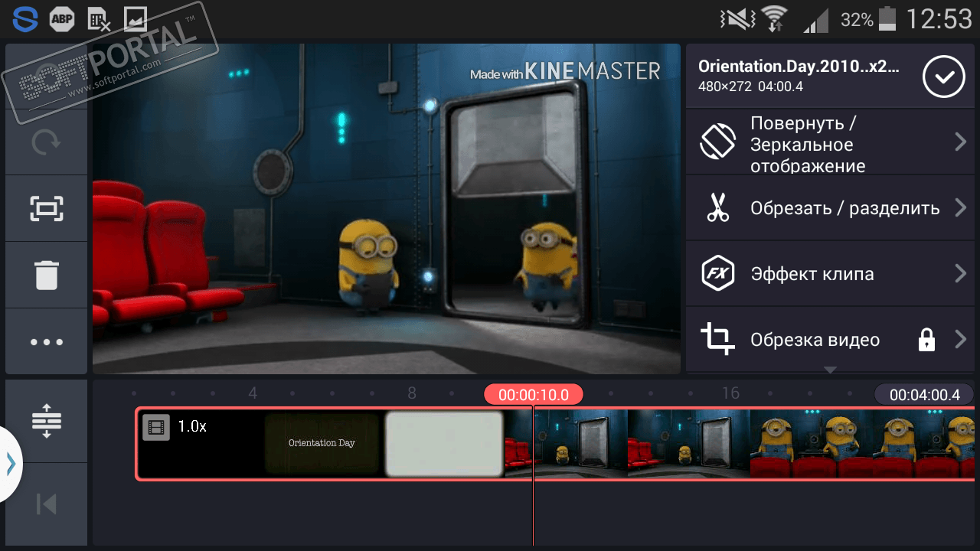Tap the blue S icon in status bar
This screenshot has width=980, height=551.
coord(25,18)
